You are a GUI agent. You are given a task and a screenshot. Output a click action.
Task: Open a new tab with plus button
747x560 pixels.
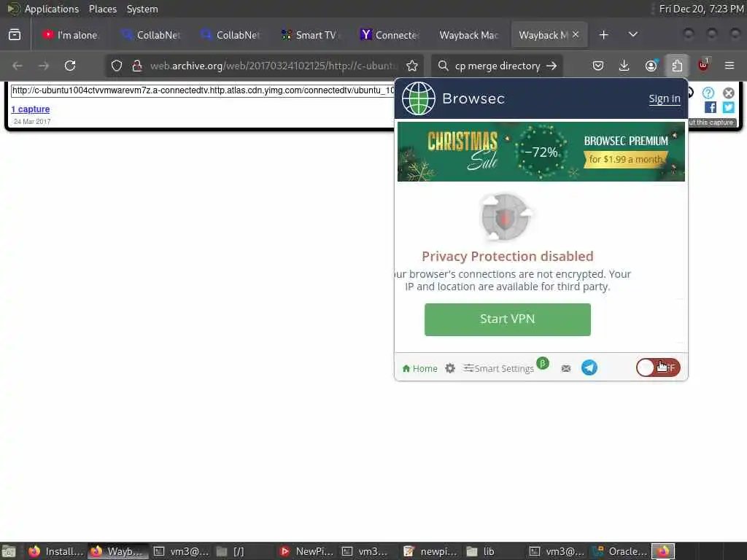(603, 35)
